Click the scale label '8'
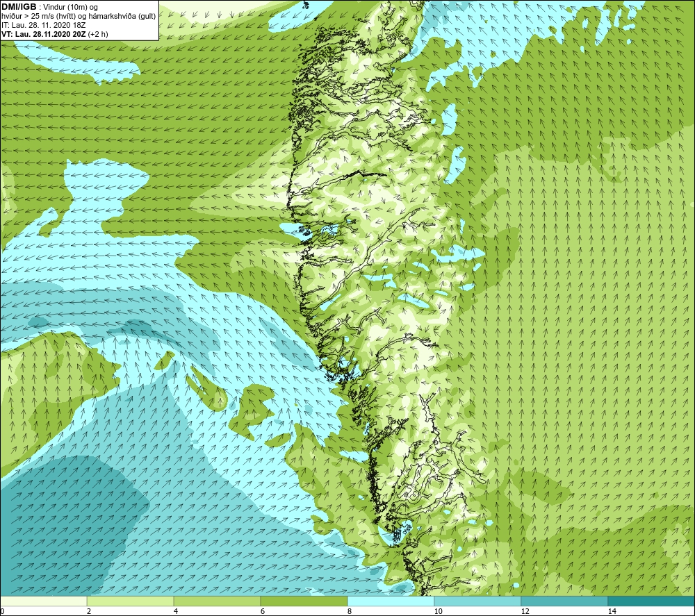The height and width of the screenshot is (616, 695). tap(350, 611)
